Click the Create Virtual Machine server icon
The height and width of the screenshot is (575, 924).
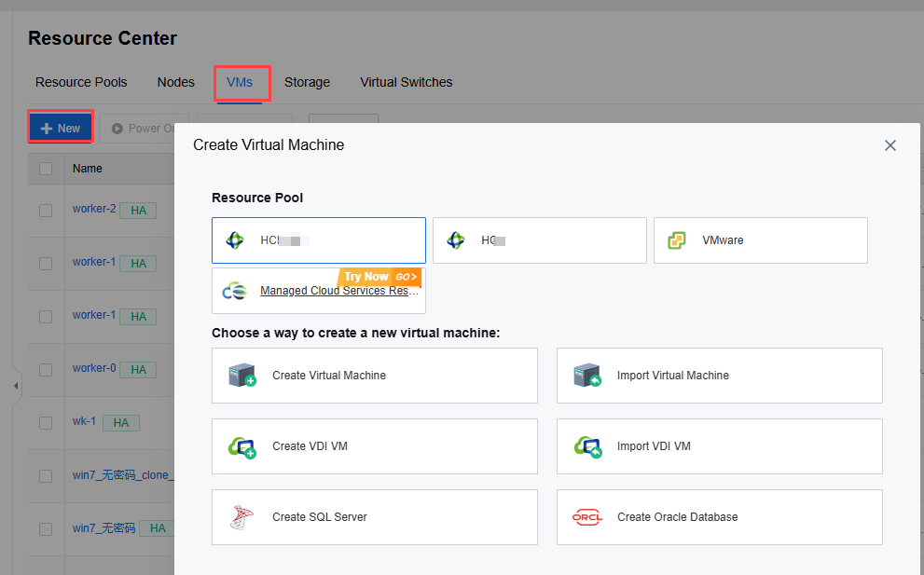[x=242, y=376]
